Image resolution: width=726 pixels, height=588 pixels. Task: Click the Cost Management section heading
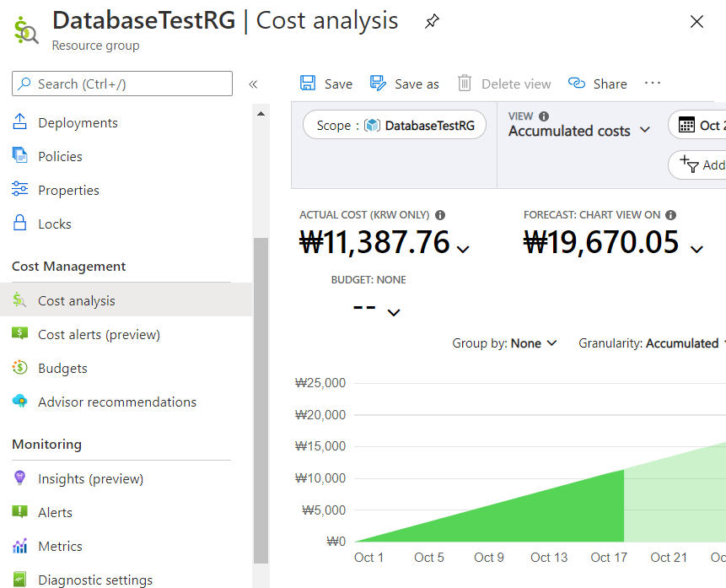point(68,267)
